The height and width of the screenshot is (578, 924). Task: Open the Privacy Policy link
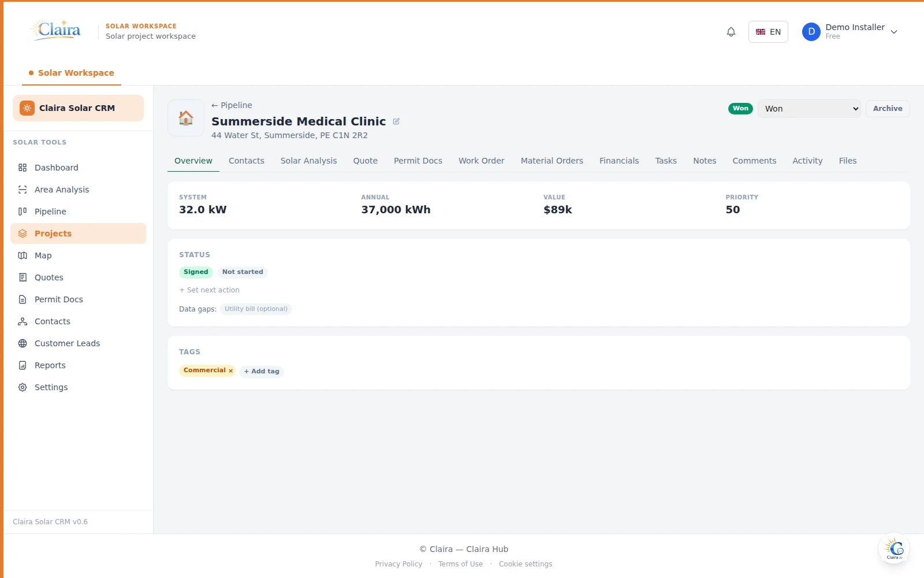point(398,564)
